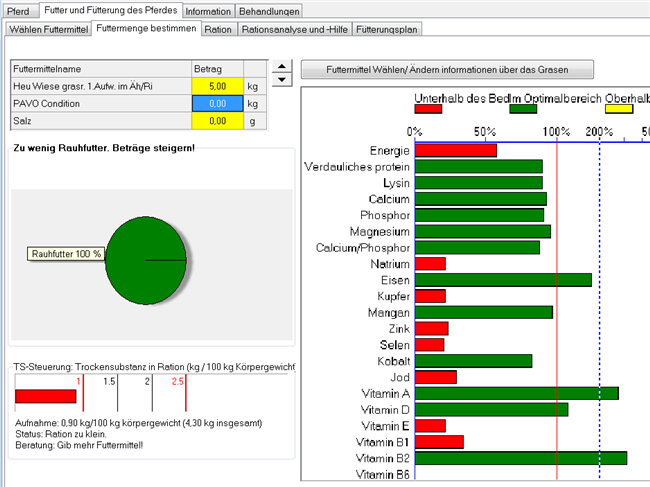Open the Information tab
650x487 pixels.
pyautogui.click(x=208, y=11)
